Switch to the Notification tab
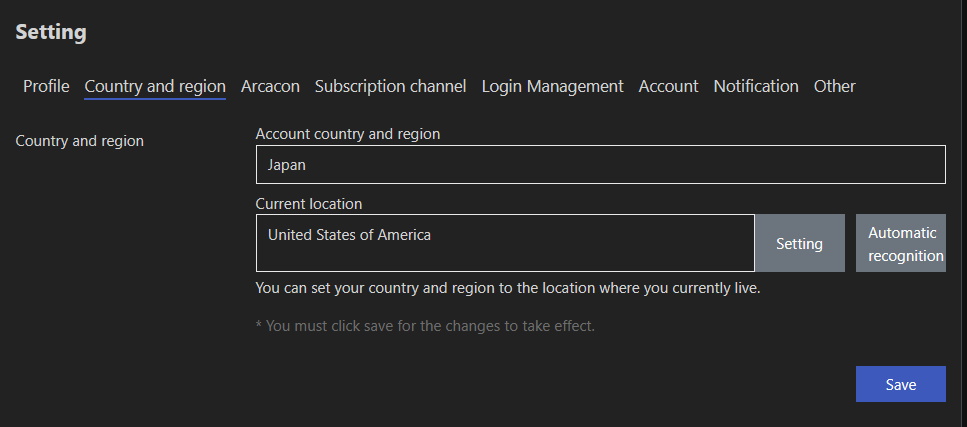Image resolution: width=967 pixels, height=427 pixels. tap(756, 86)
